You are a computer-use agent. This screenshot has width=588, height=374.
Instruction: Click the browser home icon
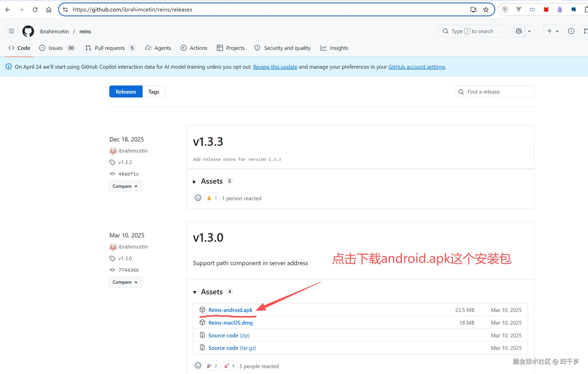49,10
